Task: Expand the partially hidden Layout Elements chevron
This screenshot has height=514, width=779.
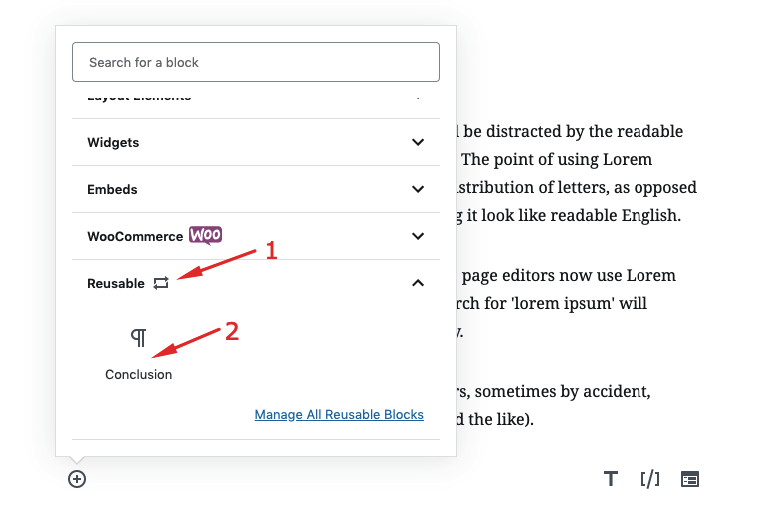Action: click(x=418, y=97)
